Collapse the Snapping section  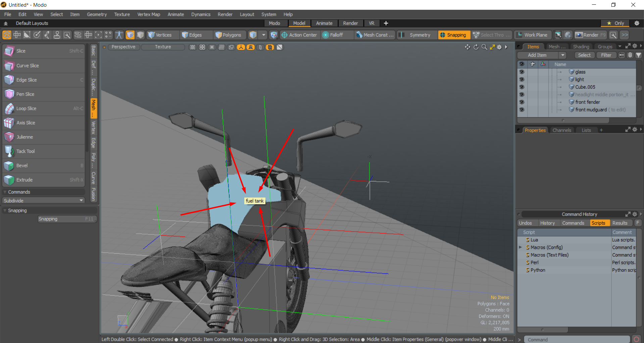pos(5,211)
